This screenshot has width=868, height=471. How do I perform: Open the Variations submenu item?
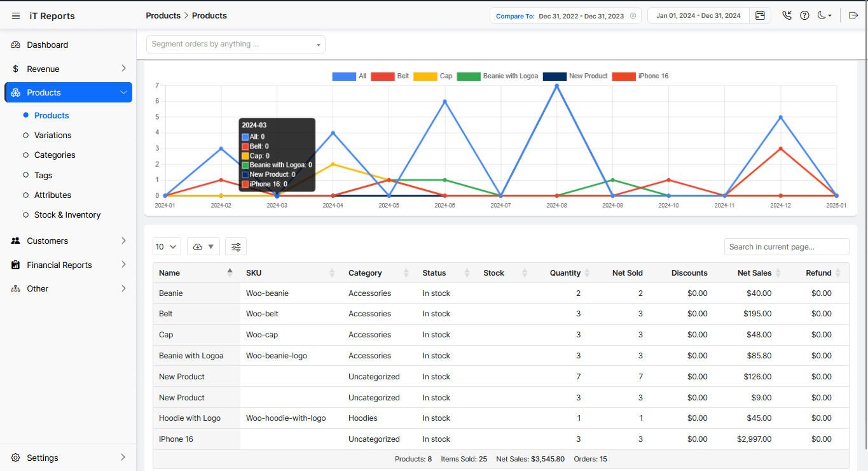[53, 136]
